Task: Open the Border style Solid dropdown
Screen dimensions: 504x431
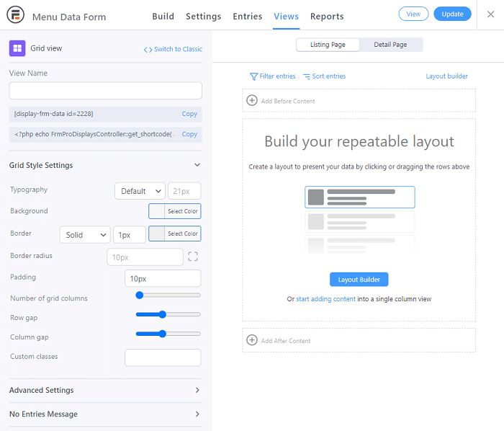Action: 85,235
